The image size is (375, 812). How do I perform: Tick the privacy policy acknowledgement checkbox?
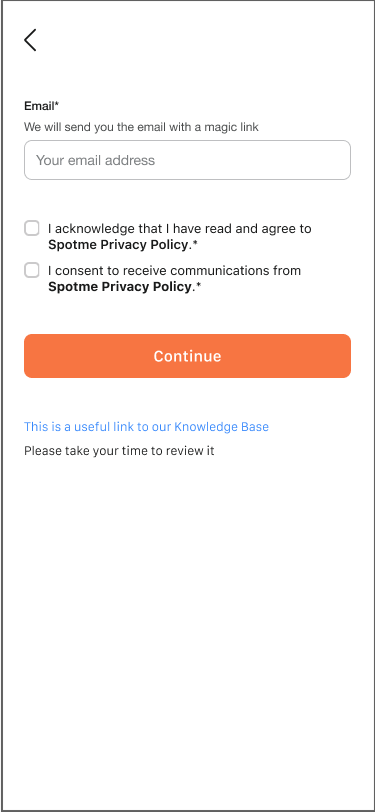[x=32, y=228]
